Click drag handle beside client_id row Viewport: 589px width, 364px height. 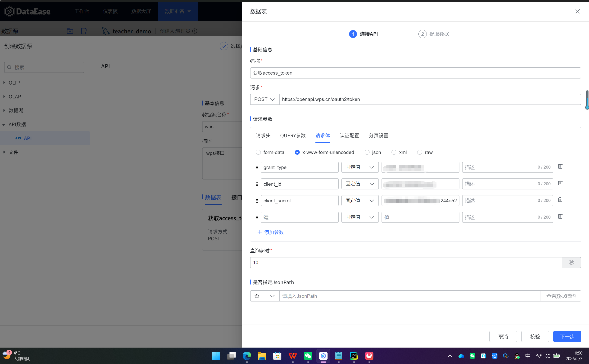[x=257, y=184]
